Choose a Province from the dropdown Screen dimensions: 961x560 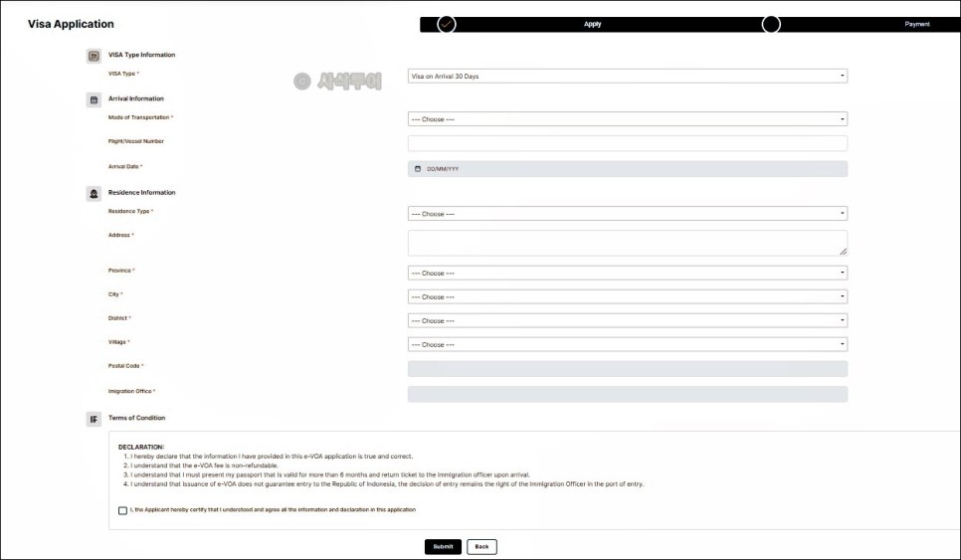(x=628, y=273)
